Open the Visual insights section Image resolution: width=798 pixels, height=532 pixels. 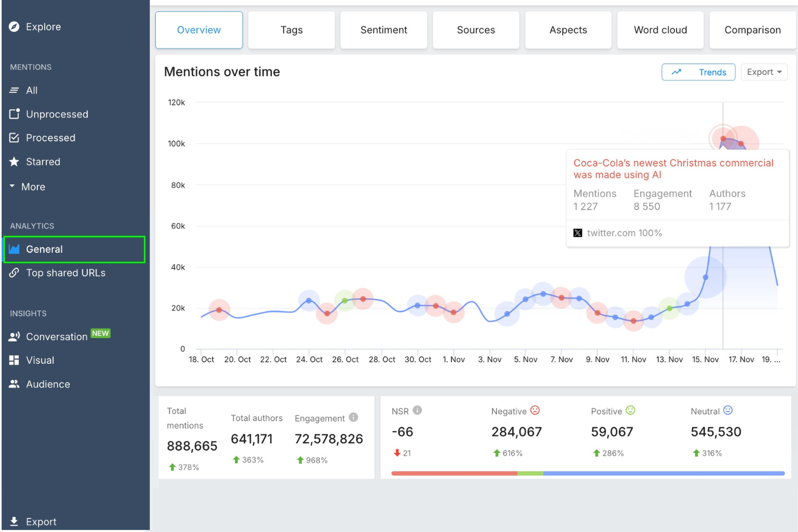click(x=40, y=360)
